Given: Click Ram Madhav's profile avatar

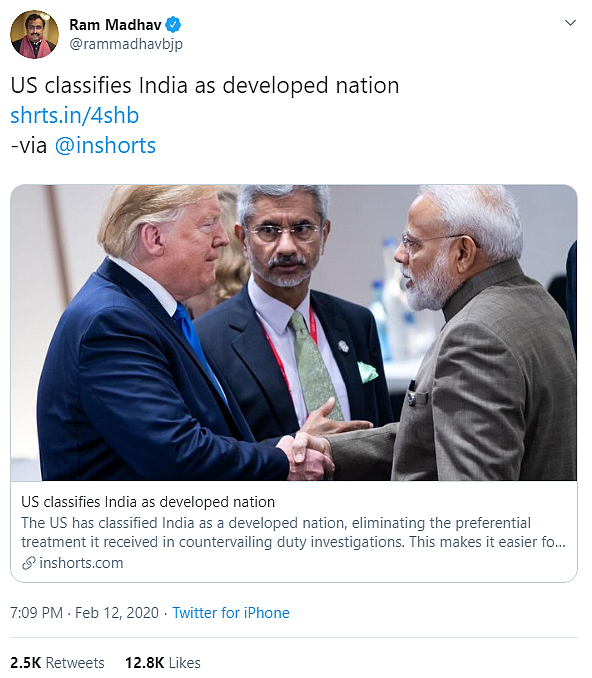Looking at the screenshot, I should tap(35, 34).
